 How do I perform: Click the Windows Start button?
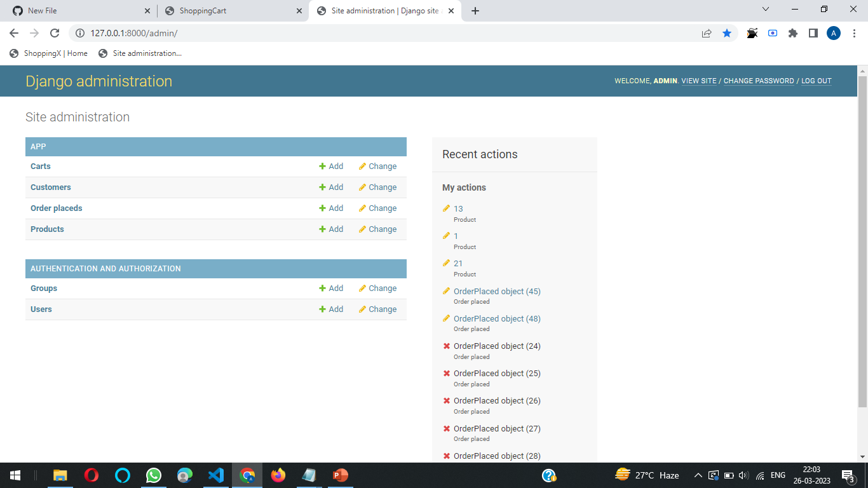coord(15,475)
